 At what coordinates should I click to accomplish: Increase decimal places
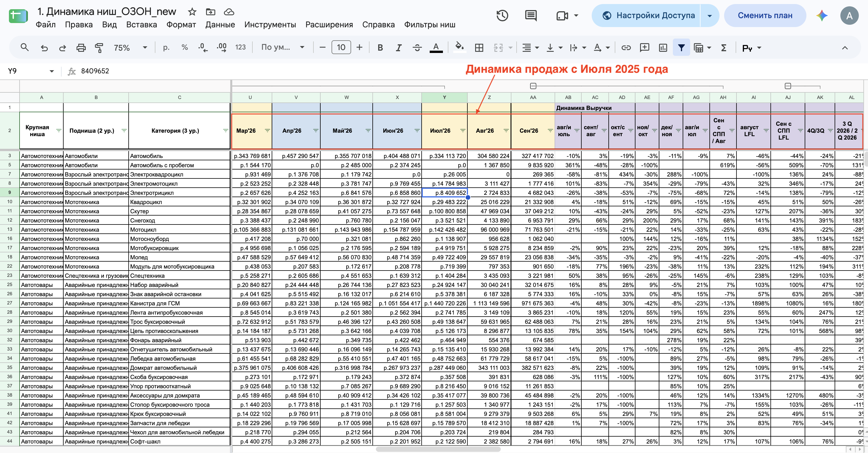[222, 47]
